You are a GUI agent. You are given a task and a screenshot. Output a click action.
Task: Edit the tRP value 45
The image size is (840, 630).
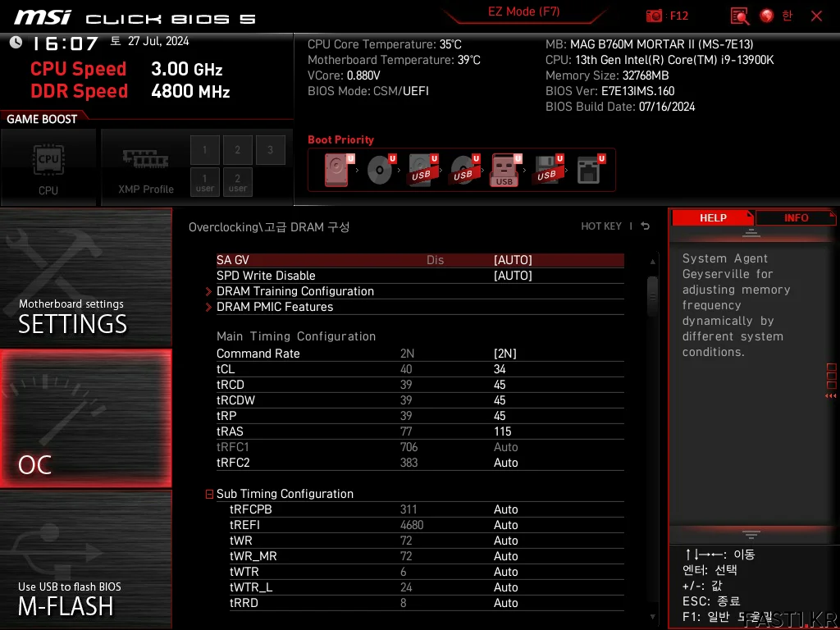coord(500,416)
